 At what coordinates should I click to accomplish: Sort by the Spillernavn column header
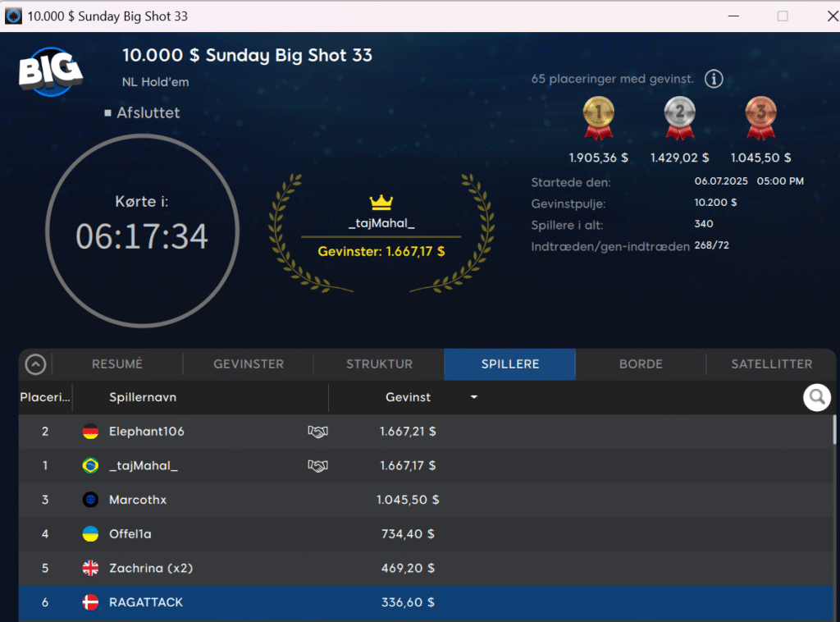click(143, 398)
